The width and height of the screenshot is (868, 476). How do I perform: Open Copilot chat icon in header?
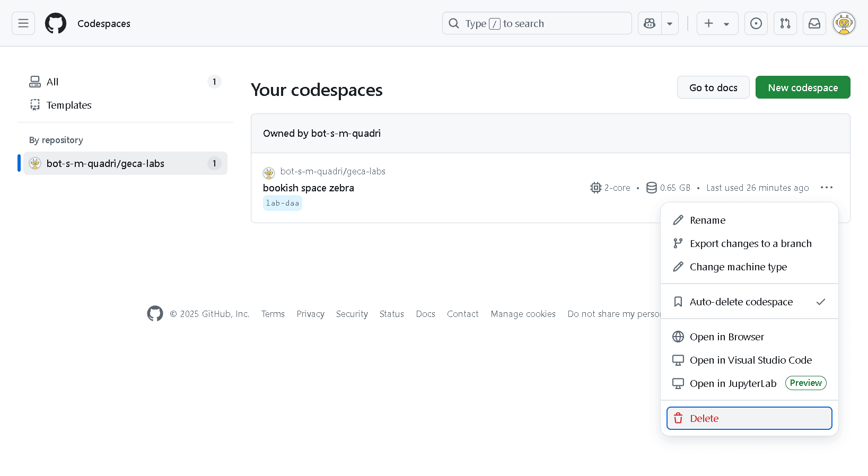650,23
